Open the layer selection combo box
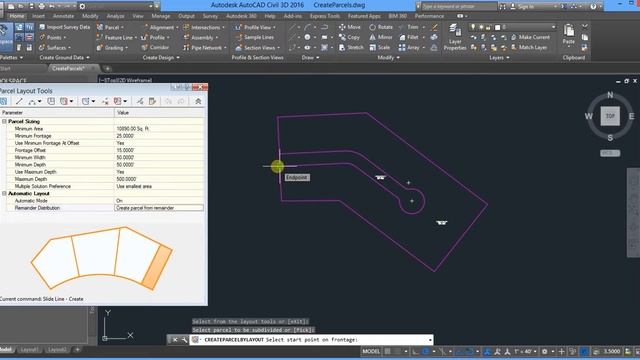This screenshot has height=360, width=640. click(x=513, y=27)
